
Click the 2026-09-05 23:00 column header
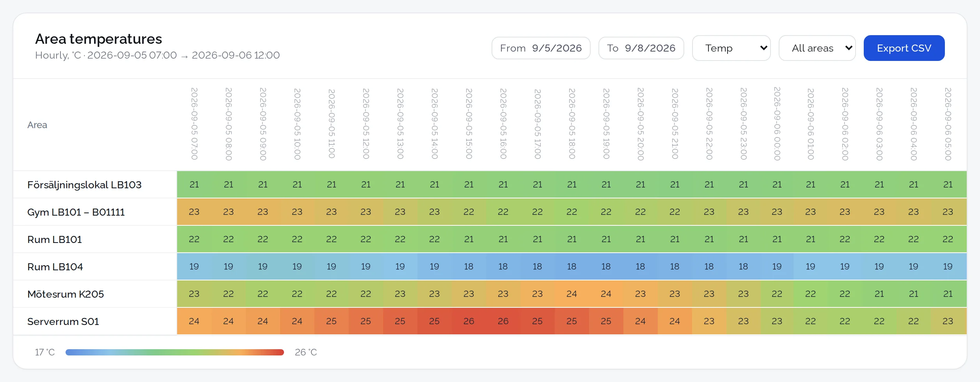tap(744, 123)
